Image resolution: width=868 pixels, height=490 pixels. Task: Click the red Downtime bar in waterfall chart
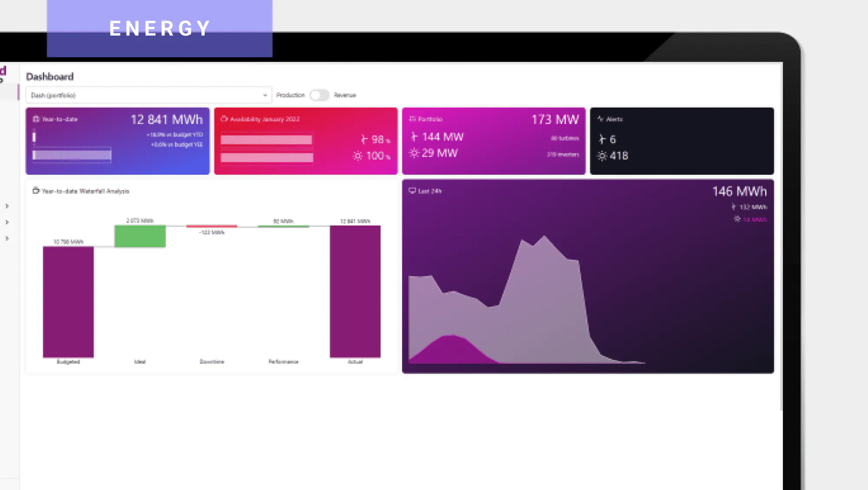point(212,226)
